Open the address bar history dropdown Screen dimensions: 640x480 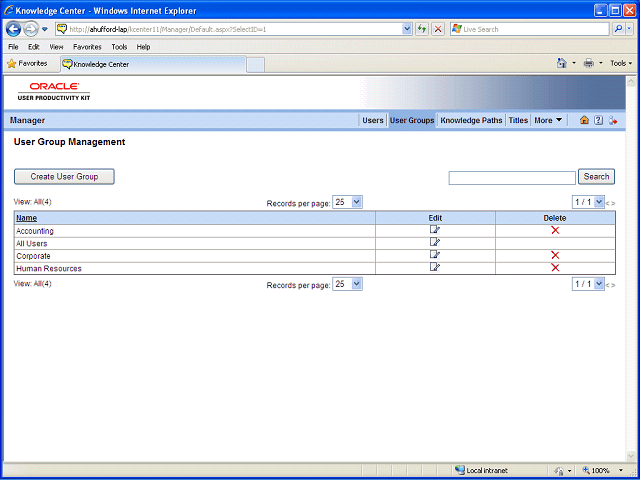407,29
